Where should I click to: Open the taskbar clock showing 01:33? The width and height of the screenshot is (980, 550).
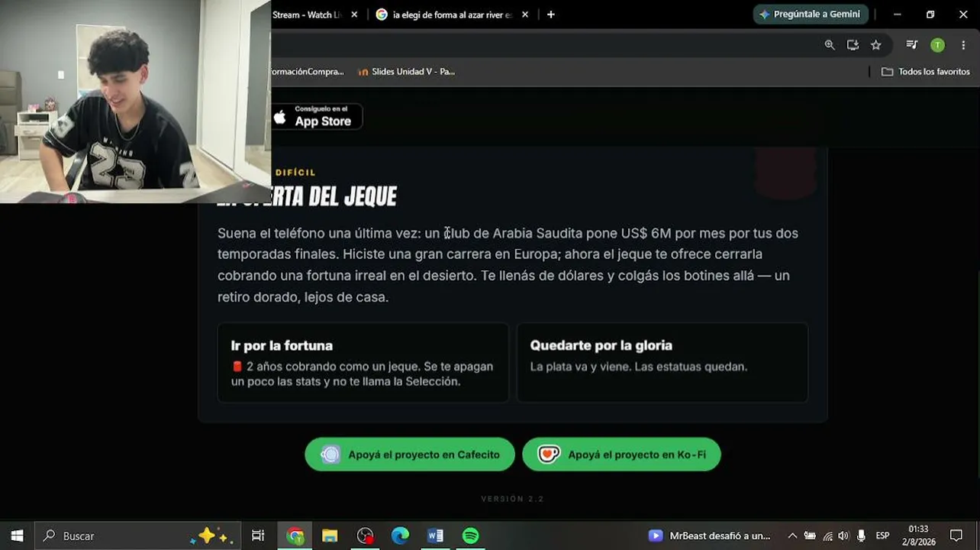click(x=919, y=535)
